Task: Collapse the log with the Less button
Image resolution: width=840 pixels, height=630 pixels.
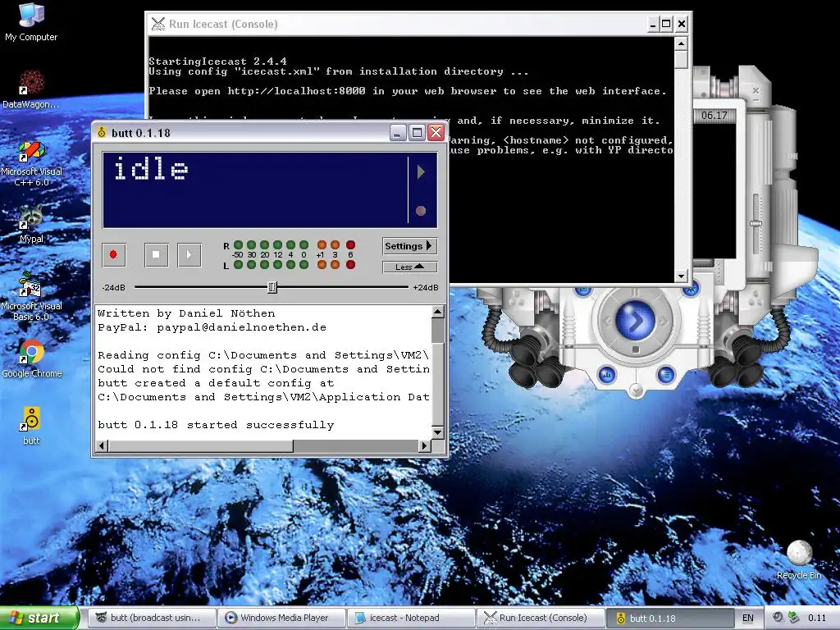Action: 410,267
